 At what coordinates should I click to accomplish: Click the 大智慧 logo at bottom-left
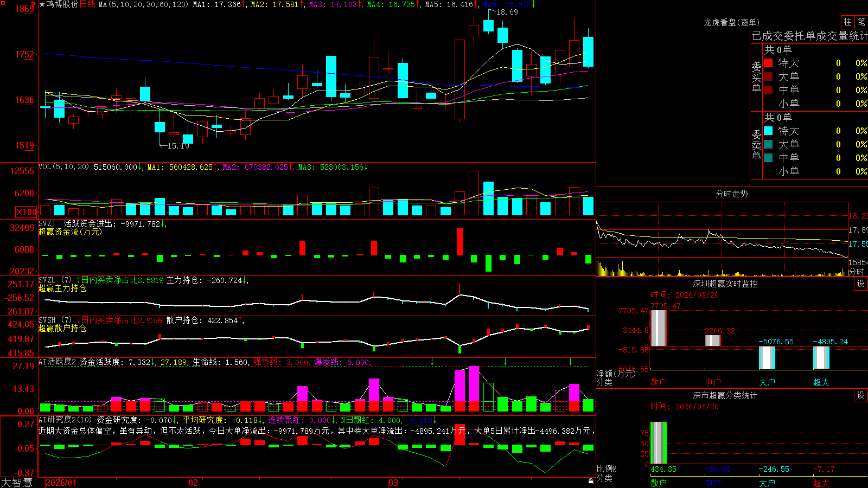17,483
